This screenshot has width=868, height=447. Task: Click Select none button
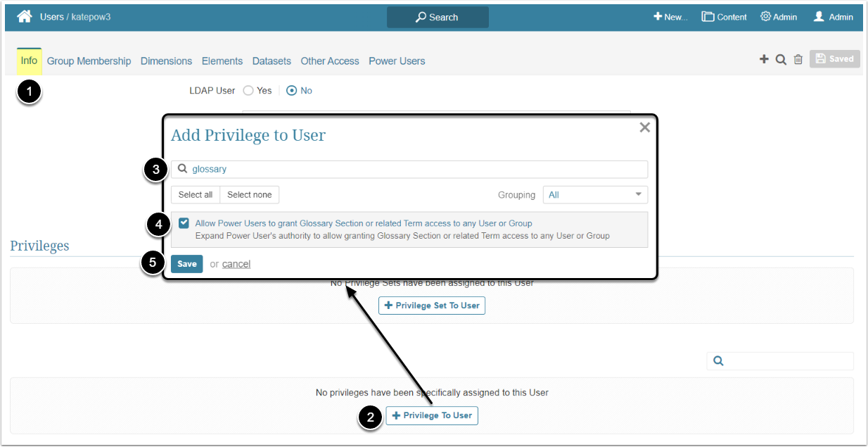pyautogui.click(x=250, y=195)
